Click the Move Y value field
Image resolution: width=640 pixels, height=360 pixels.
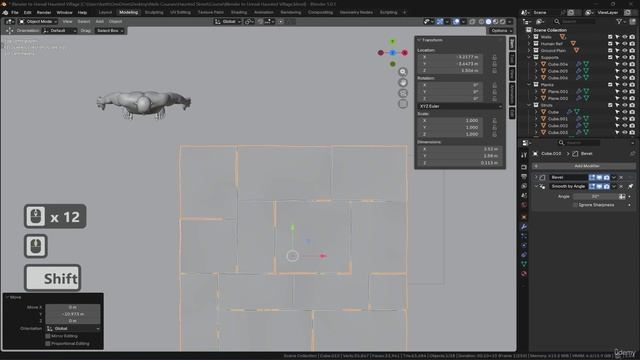click(73, 314)
